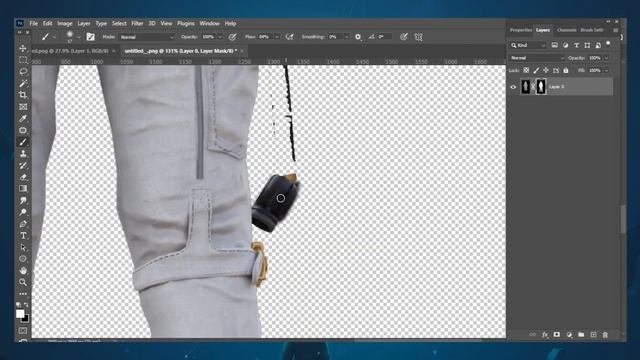The height and width of the screenshot is (360, 640).
Task: Open the tool preset picker arrow
Action: pyautogui.click(x=54, y=37)
